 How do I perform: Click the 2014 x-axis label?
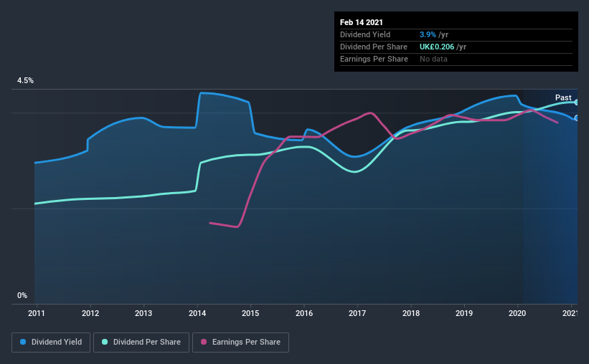[x=197, y=313]
